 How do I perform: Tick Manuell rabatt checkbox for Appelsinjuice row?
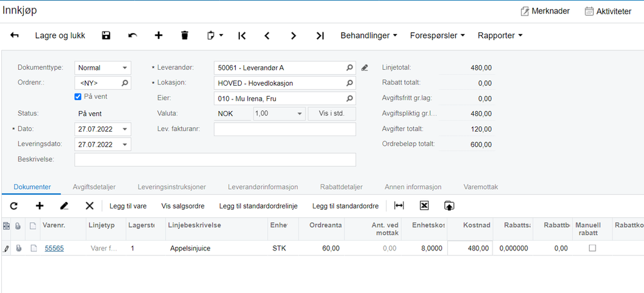(x=592, y=248)
